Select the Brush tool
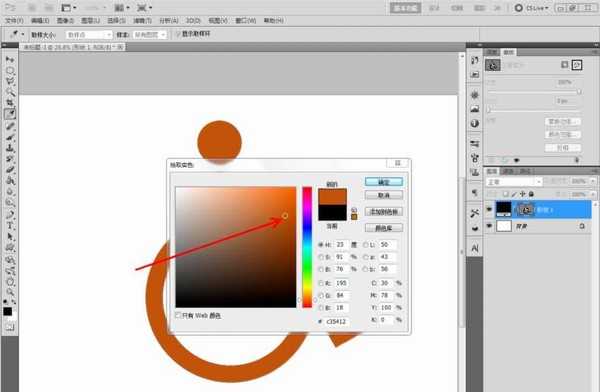 pyautogui.click(x=10, y=137)
